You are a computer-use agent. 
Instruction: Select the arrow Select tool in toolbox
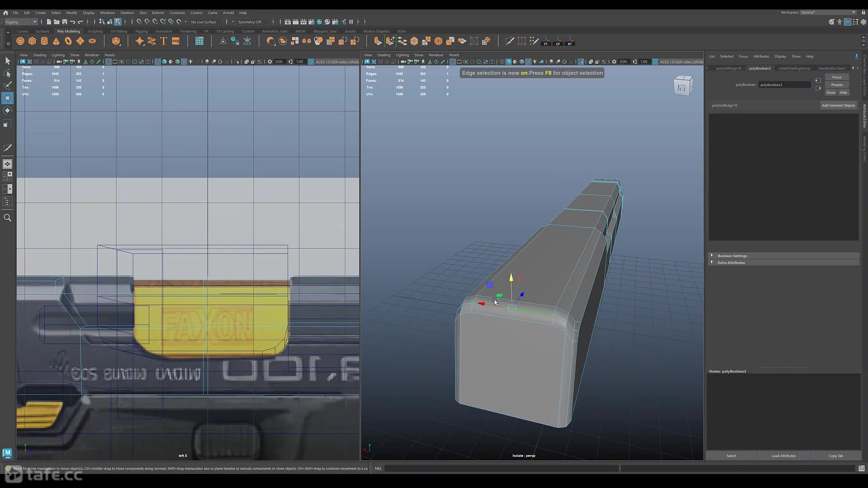7,61
